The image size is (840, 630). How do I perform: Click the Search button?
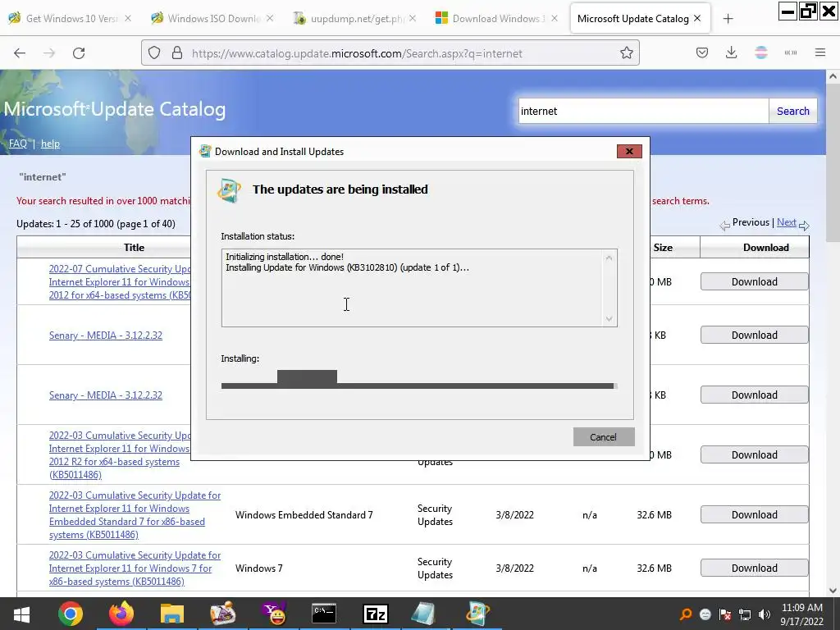793,111
